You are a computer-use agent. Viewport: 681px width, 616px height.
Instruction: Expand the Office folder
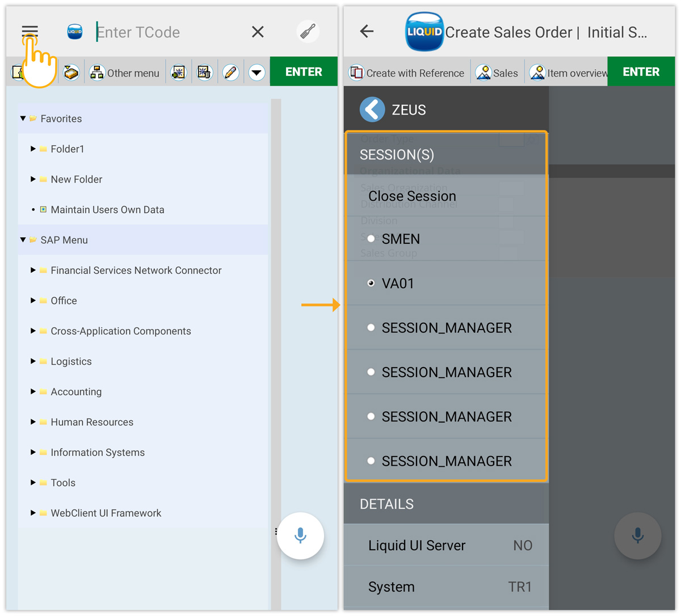click(33, 301)
